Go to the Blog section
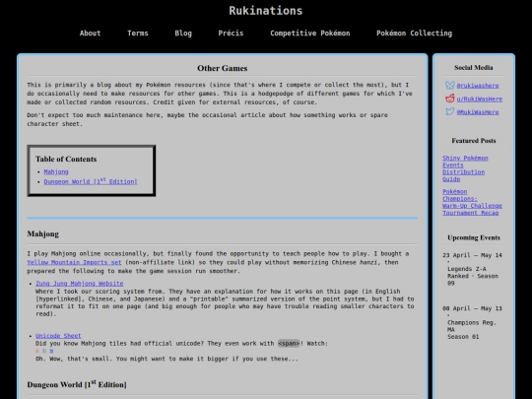532x399 pixels. click(x=183, y=33)
